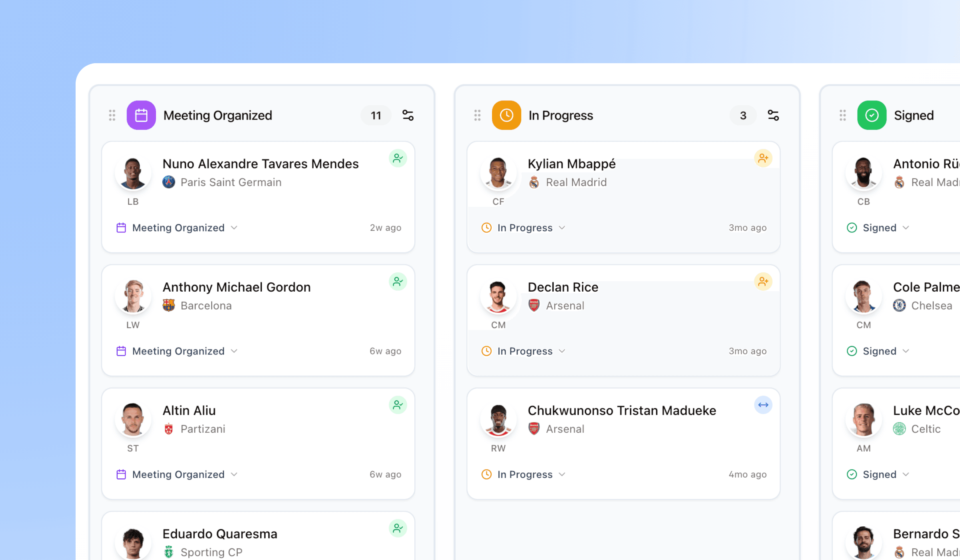
Task: Click the Meeting Organized column title
Action: (x=218, y=115)
